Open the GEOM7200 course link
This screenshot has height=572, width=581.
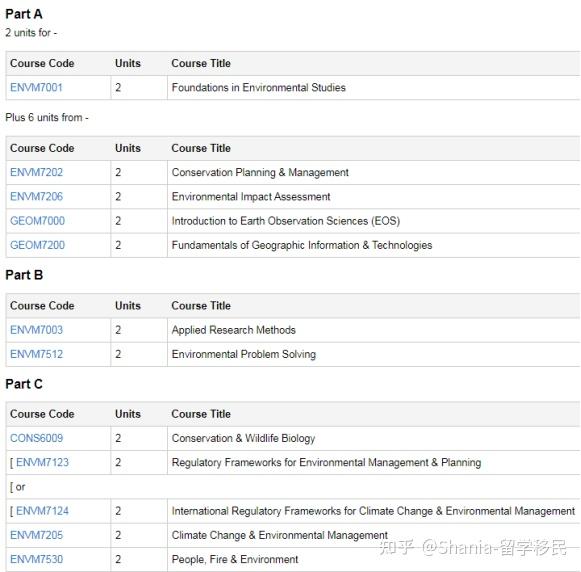pos(37,245)
